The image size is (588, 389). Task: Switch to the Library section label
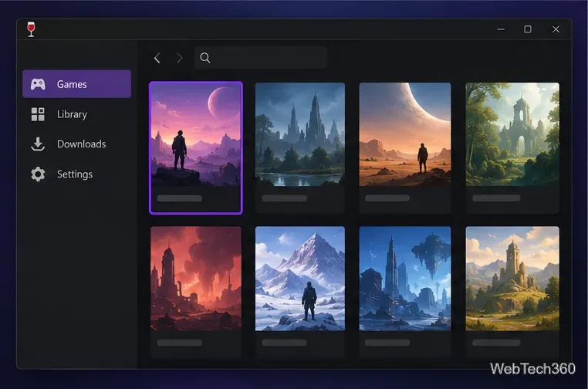coord(72,114)
